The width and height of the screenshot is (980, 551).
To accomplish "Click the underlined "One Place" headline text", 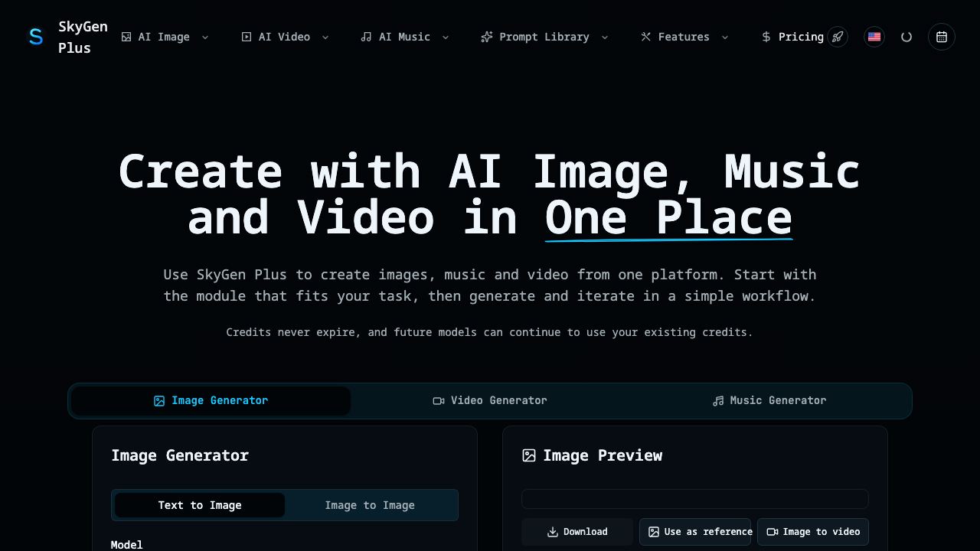I will 668,218.
